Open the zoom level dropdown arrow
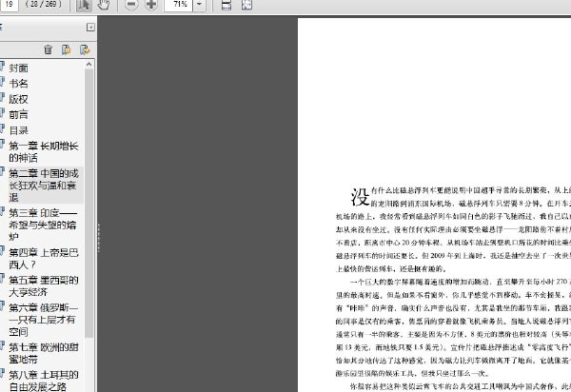Viewport: 571px width, 392px height. coord(199,5)
